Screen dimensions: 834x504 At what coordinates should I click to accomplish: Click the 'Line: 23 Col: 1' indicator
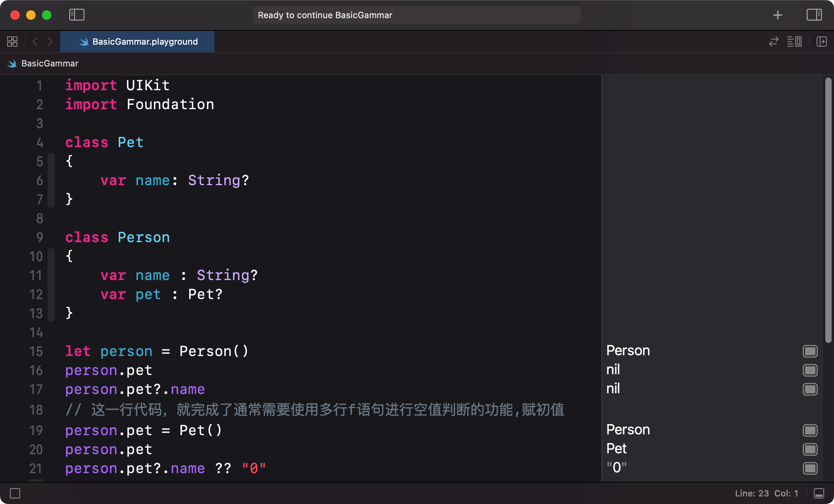[x=766, y=493]
